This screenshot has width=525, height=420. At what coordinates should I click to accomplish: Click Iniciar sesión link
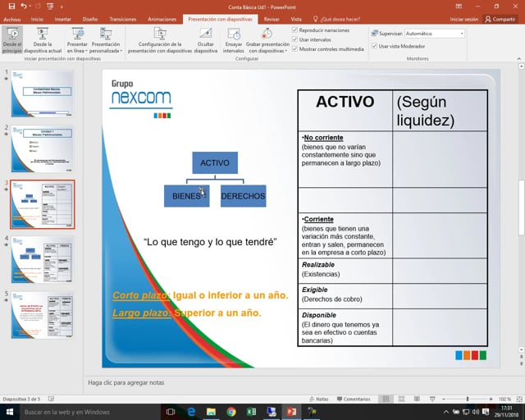click(464, 19)
